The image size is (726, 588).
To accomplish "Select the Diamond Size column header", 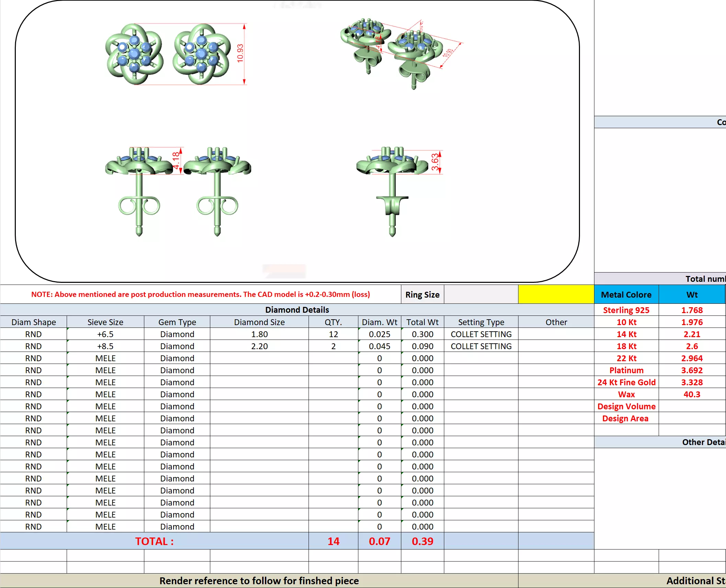I will pyautogui.click(x=259, y=322).
